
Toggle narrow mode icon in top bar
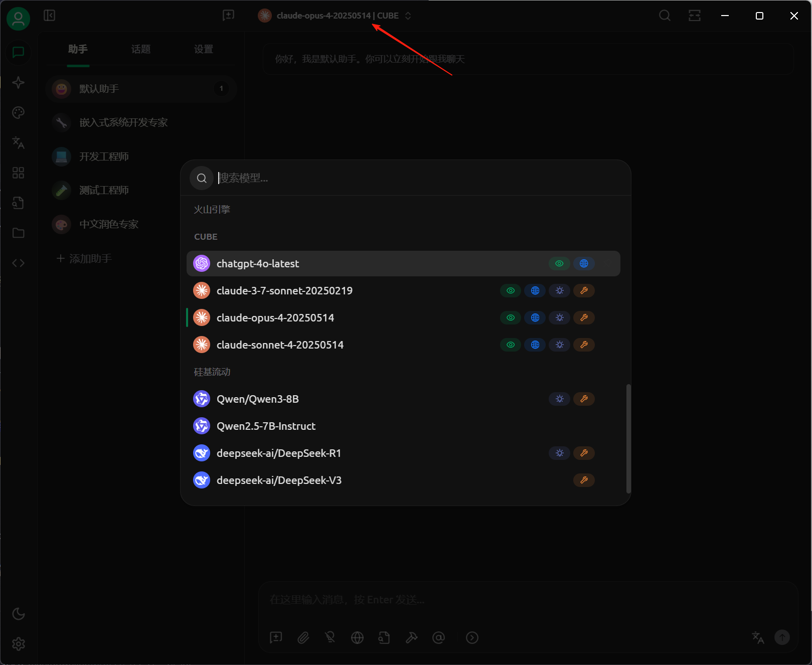click(695, 16)
